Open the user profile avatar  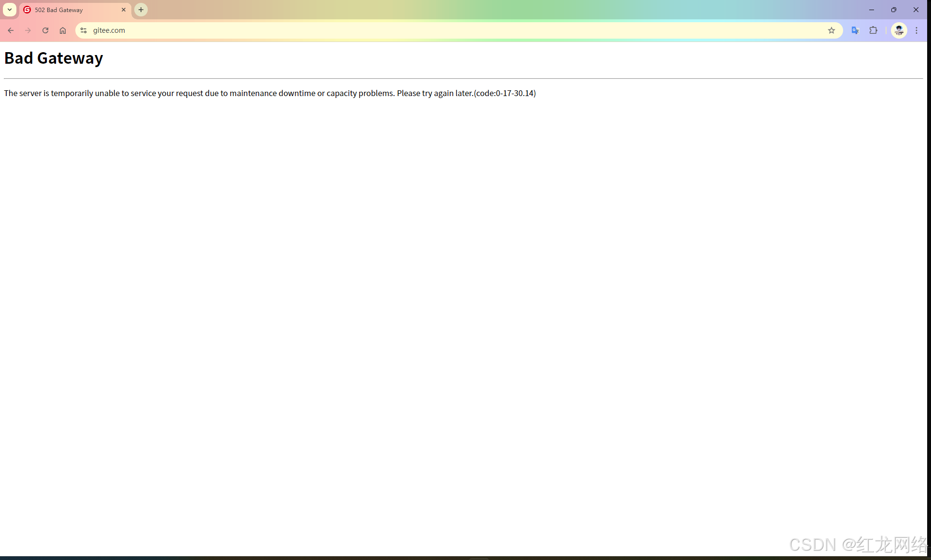(x=899, y=30)
